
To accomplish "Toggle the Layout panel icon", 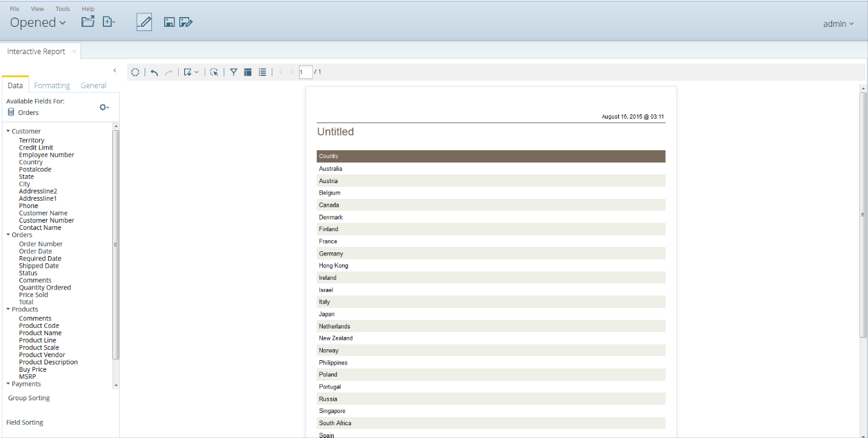I will [x=248, y=72].
